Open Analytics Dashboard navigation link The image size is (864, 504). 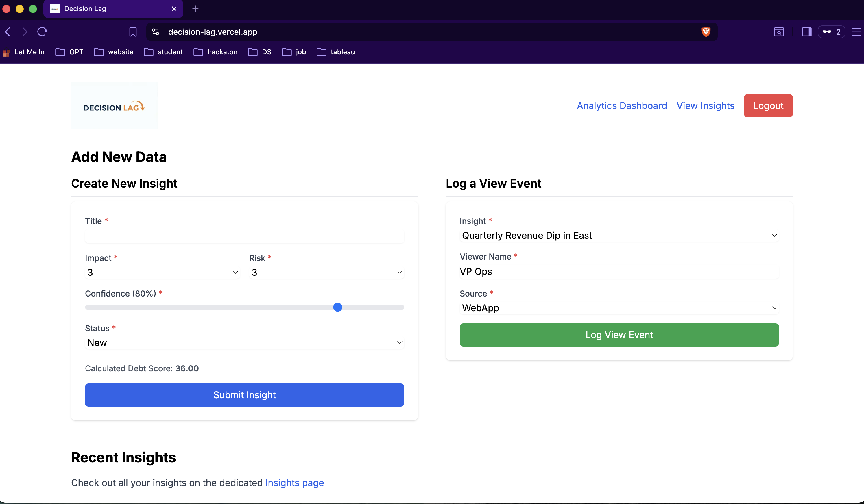click(x=622, y=106)
